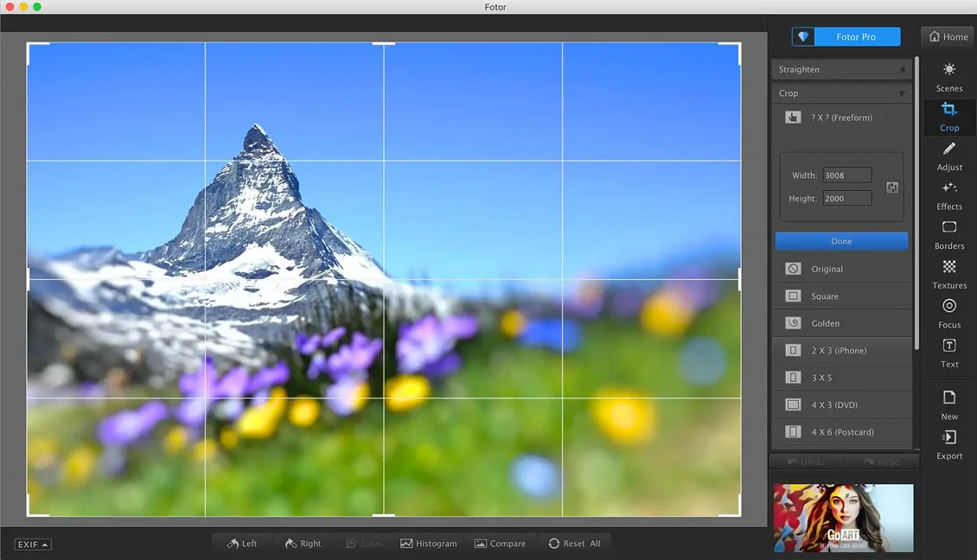977x560 pixels.
Task: Select the Freeform crop option
Action: [841, 118]
